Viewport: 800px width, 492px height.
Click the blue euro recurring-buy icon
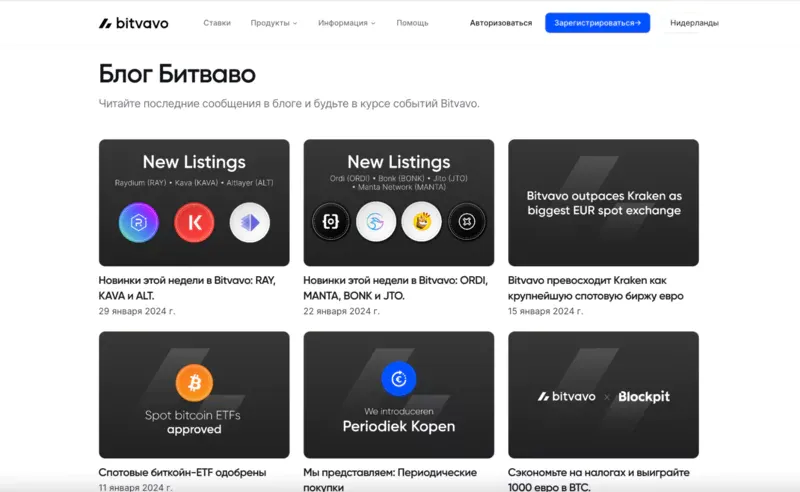click(398, 379)
